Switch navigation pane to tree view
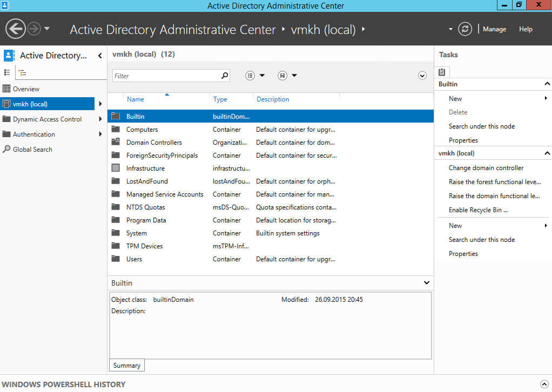The image size is (552, 392). pos(22,73)
